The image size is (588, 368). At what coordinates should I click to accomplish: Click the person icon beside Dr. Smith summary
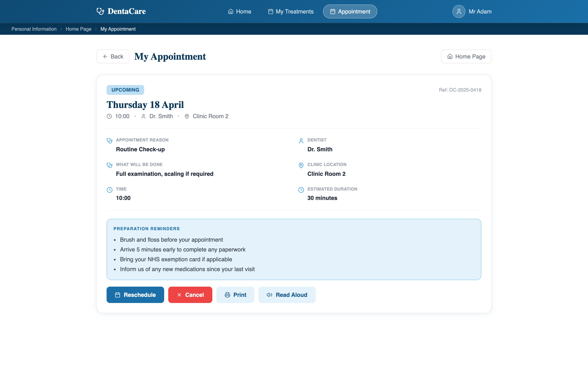144,116
